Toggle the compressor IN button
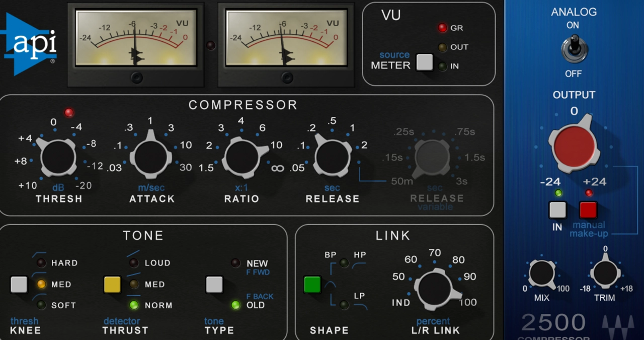This screenshot has width=644, height=340. (x=557, y=210)
